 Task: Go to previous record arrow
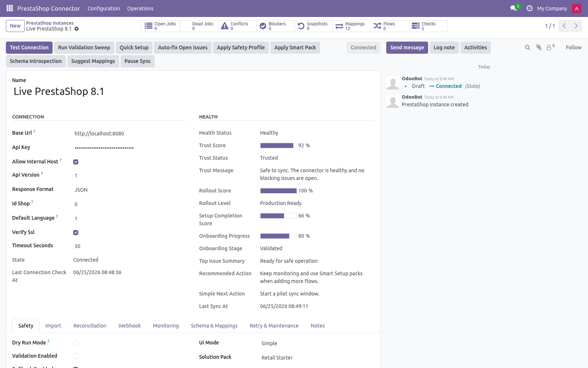coord(564,26)
